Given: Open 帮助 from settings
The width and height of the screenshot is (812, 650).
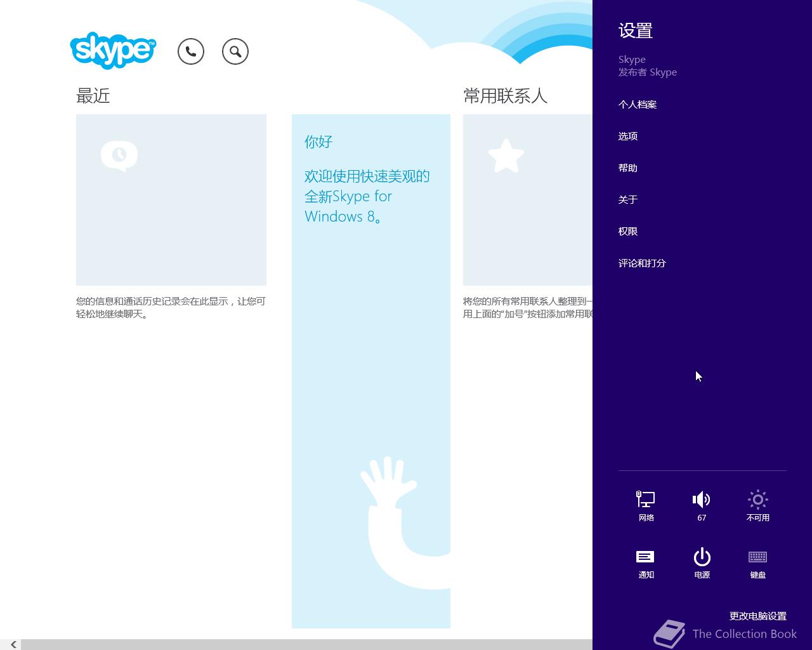Looking at the screenshot, I should (628, 168).
